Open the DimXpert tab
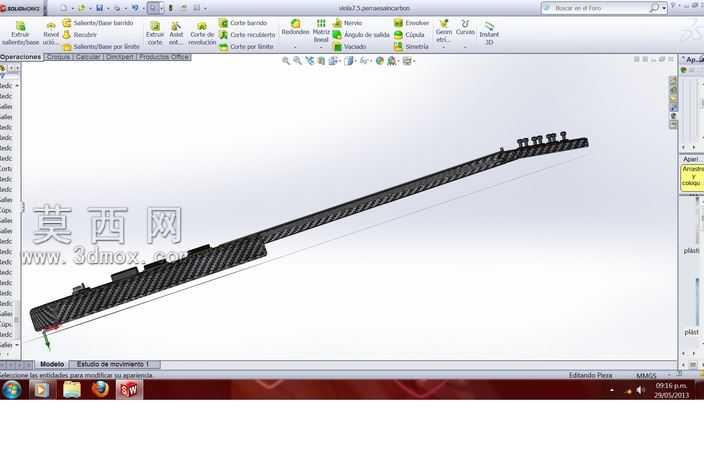704x469 pixels. coord(119,57)
